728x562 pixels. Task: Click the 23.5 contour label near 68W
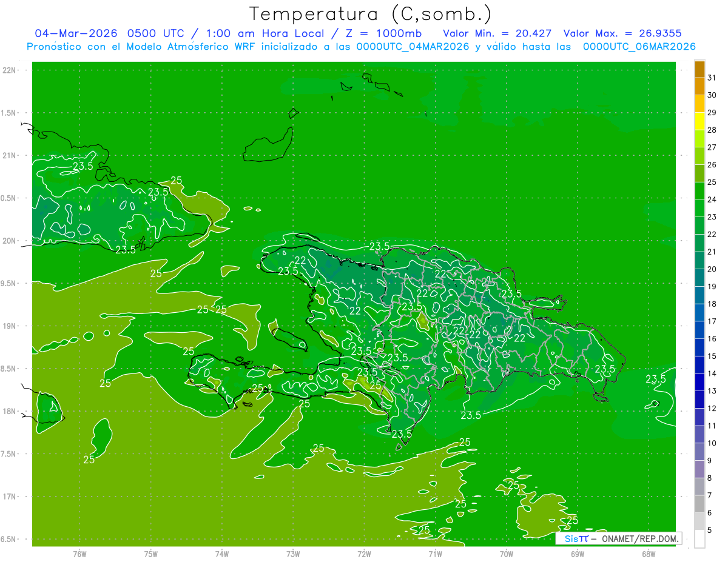click(655, 379)
